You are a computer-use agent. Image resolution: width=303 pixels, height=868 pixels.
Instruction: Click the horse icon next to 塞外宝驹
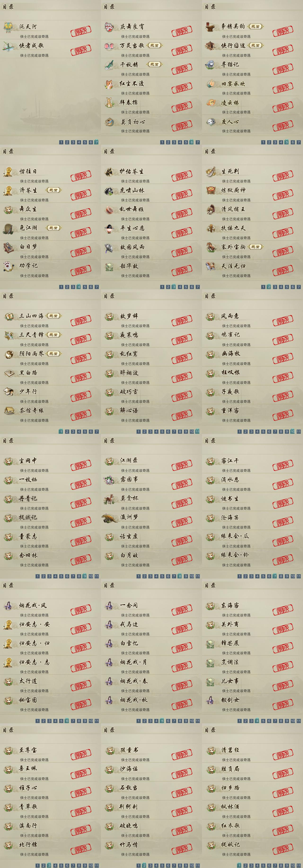210,247
